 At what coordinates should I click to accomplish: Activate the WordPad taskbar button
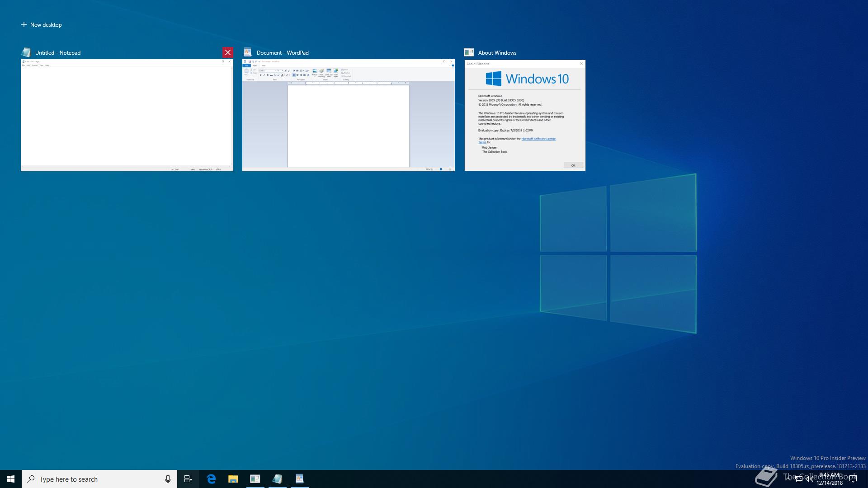click(299, 479)
